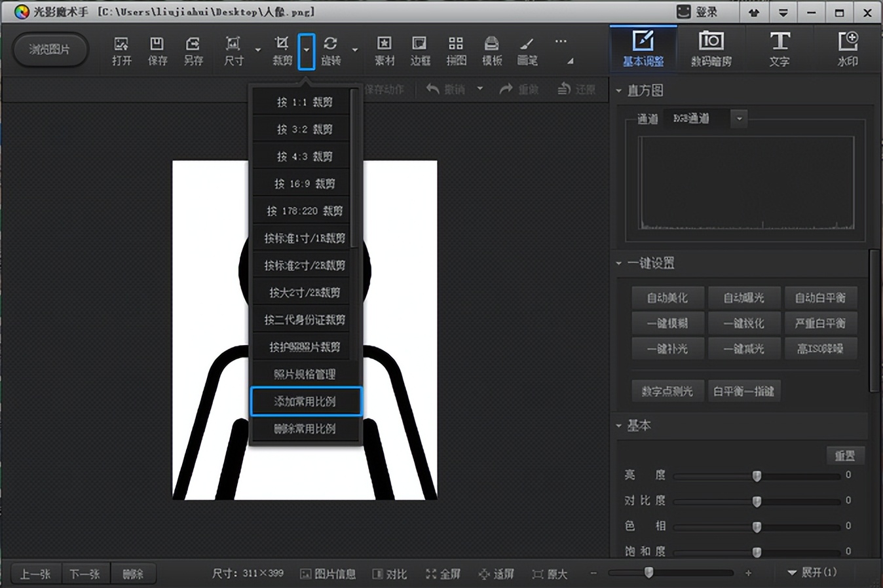883x588 pixels.
Task: Open the 边框 border tool
Action: click(x=419, y=50)
